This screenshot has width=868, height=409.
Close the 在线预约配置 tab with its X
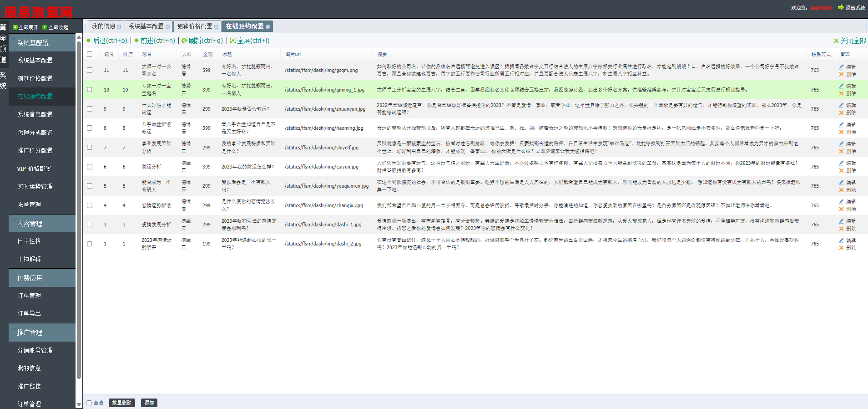267,27
